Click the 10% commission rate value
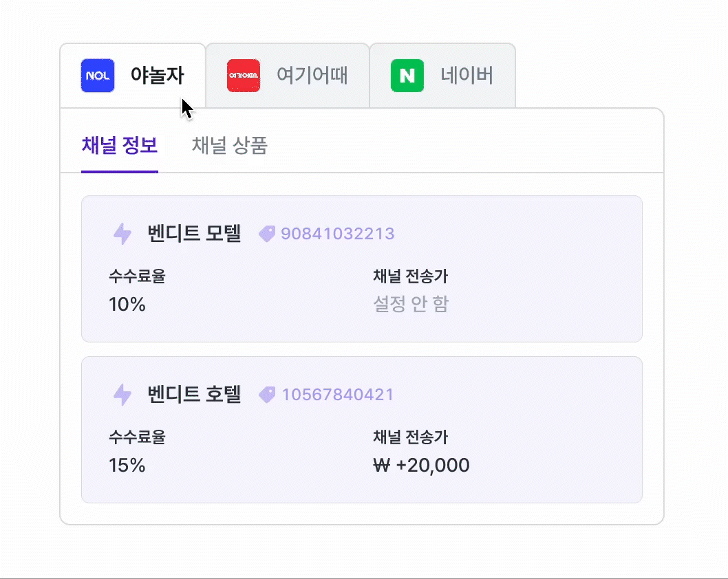This screenshot has width=728, height=579. pyautogui.click(x=127, y=305)
